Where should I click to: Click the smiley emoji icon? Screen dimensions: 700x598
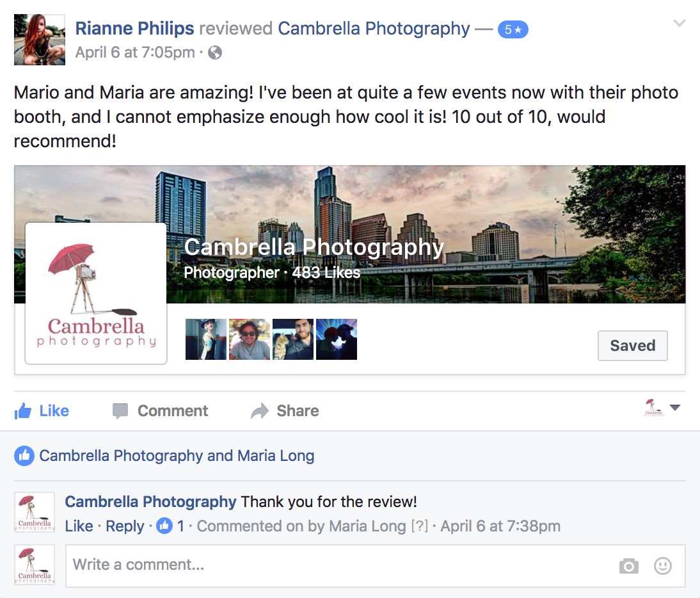click(x=663, y=566)
